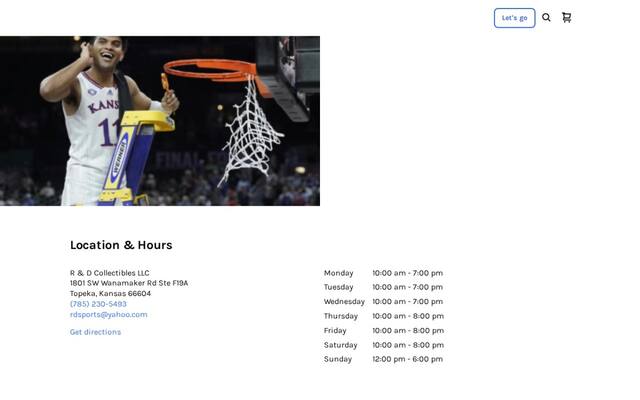Open the search magnifier icon
This screenshot has width=640, height=400.
click(546, 18)
